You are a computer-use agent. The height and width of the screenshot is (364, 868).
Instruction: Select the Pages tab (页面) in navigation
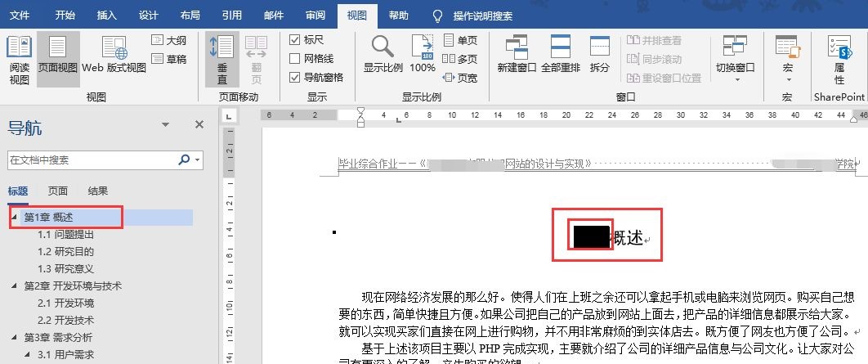(57, 191)
